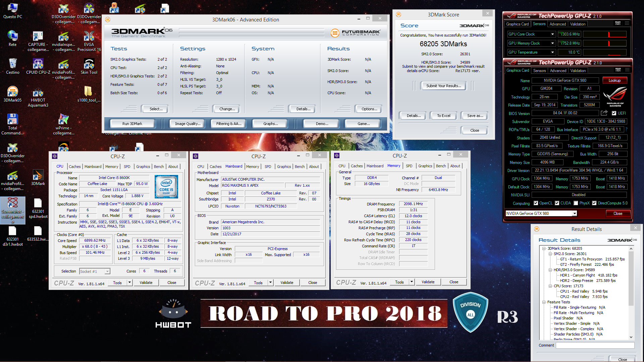Open the GPU Core Clock sensor dropdown

pyautogui.click(x=552, y=34)
